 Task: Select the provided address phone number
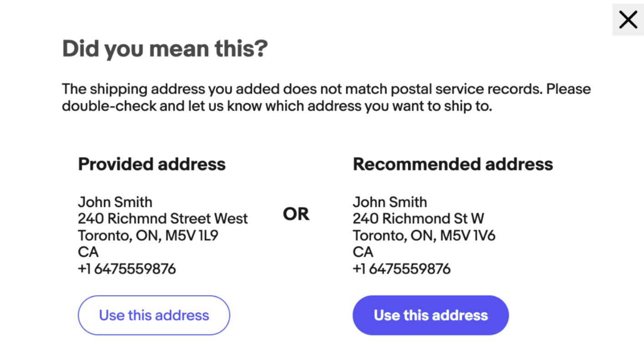click(x=127, y=269)
